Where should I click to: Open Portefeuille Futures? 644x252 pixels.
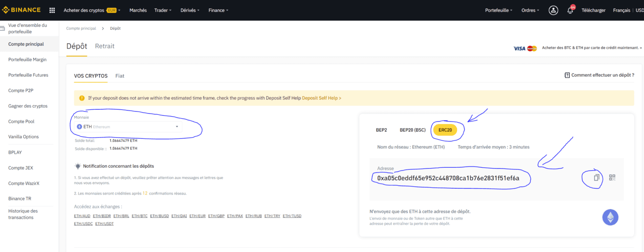[x=28, y=75]
